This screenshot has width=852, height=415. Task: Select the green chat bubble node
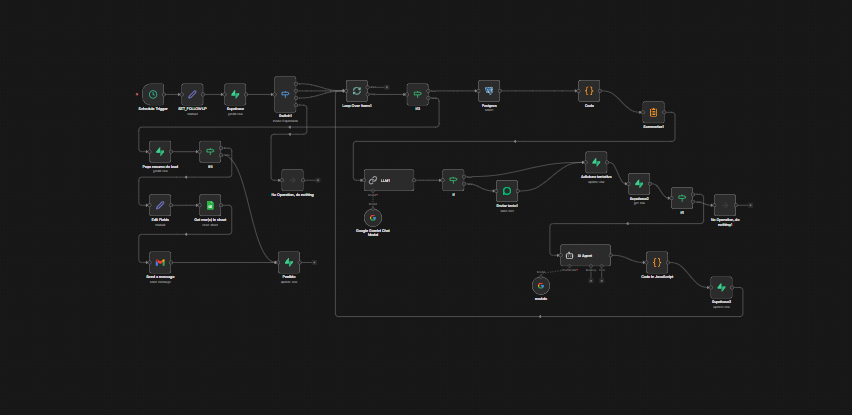coord(507,190)
